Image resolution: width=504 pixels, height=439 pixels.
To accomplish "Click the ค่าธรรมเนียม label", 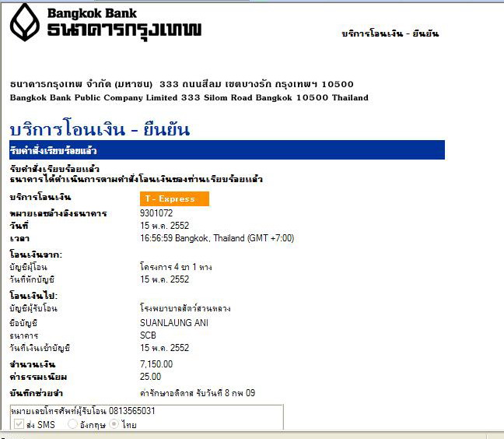I will pyautogui.click(x=38, y=377).
